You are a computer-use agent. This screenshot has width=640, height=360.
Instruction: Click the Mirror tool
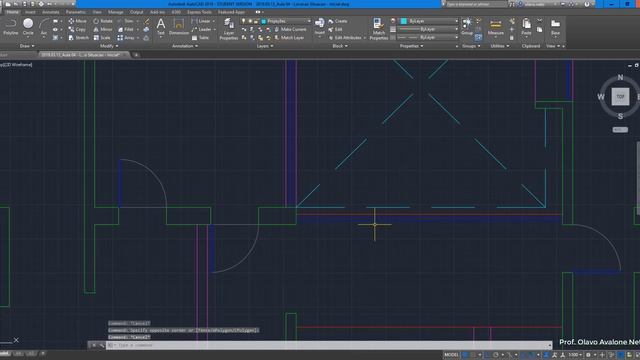[x=103, y=29]
